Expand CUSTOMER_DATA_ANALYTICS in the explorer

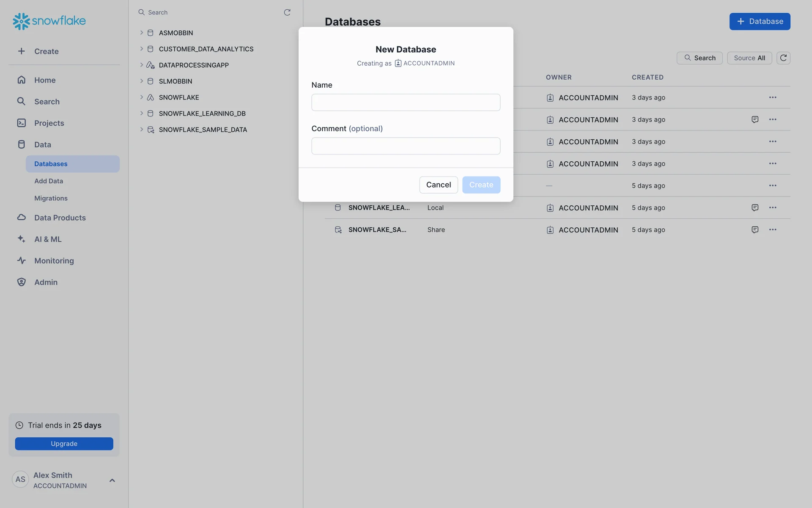point(142,49)
